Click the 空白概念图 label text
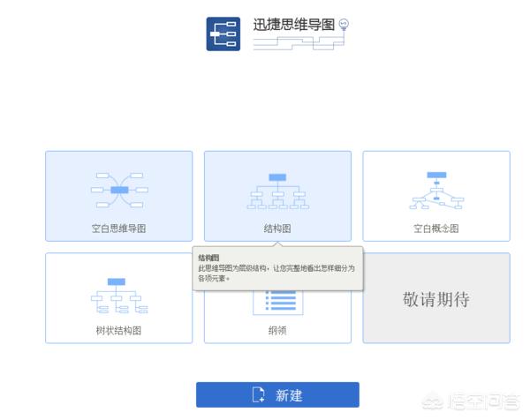 coord(436,229)
